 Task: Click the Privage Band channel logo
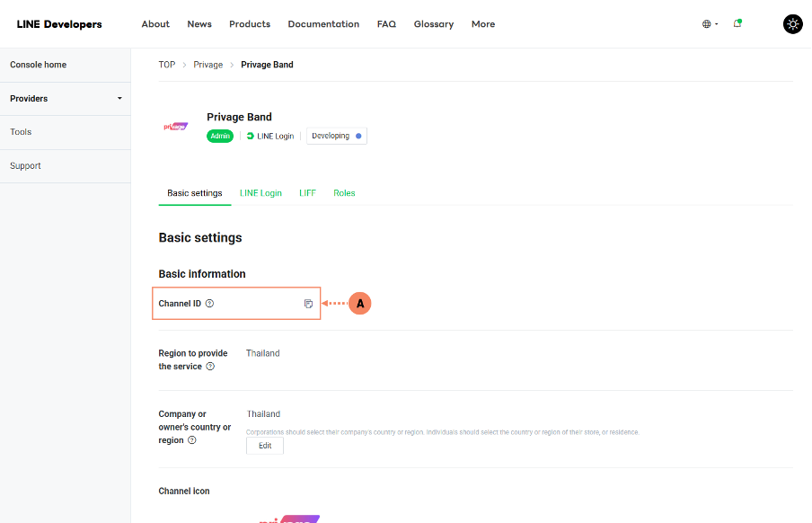pos(176,127)
